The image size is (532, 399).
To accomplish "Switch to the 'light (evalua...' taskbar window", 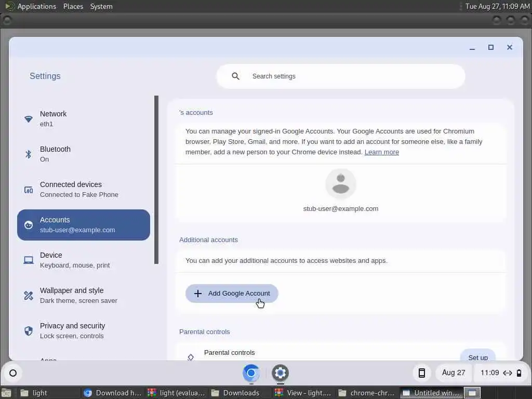I will click(177, 393).
